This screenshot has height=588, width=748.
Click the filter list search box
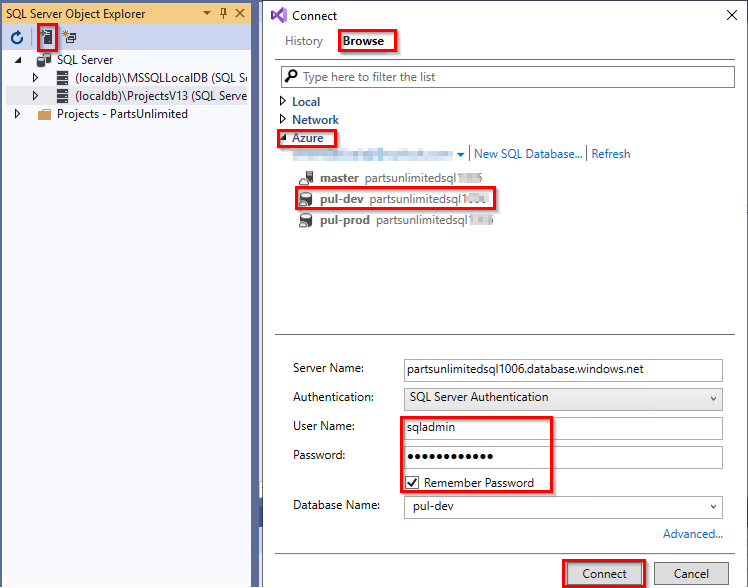point(508,77)
